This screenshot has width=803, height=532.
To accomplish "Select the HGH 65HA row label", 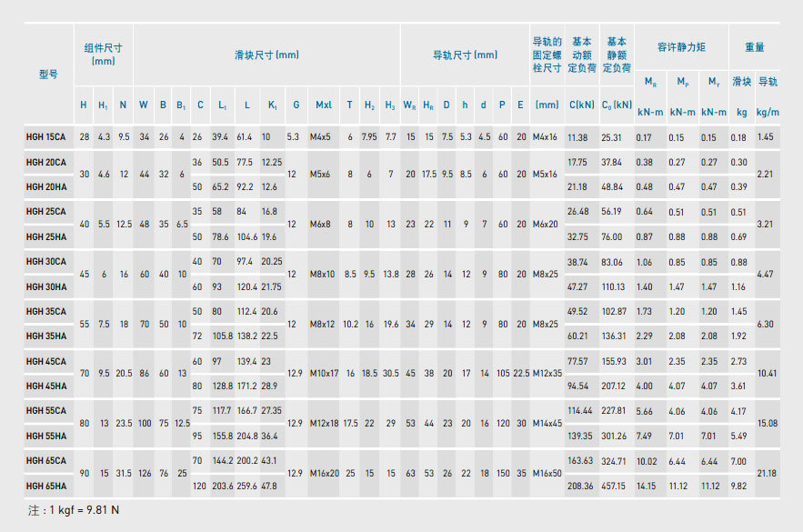I will click(46, 486).
